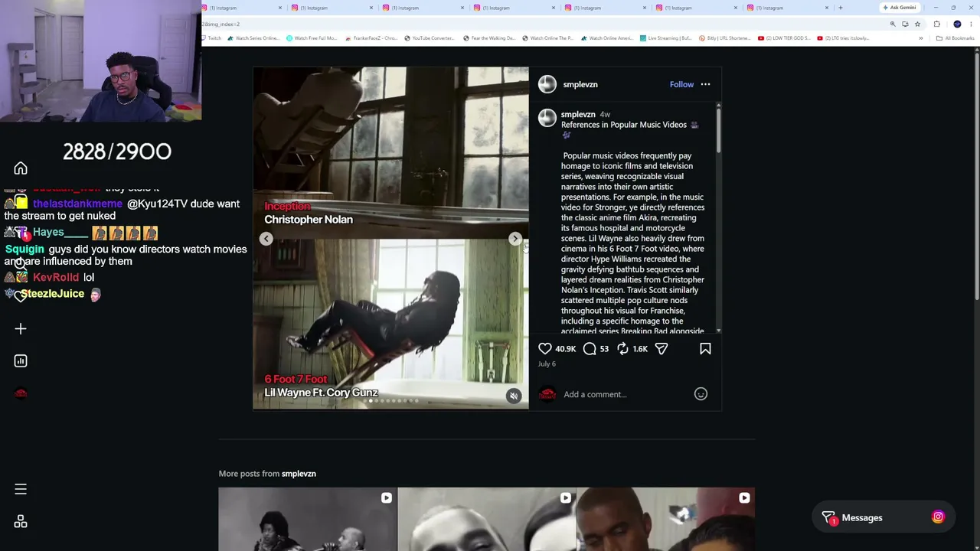The width and height of the screenshot is (980, 551).
Task: Open the YouTube Converter bookmark
Action: pos(430,38)
